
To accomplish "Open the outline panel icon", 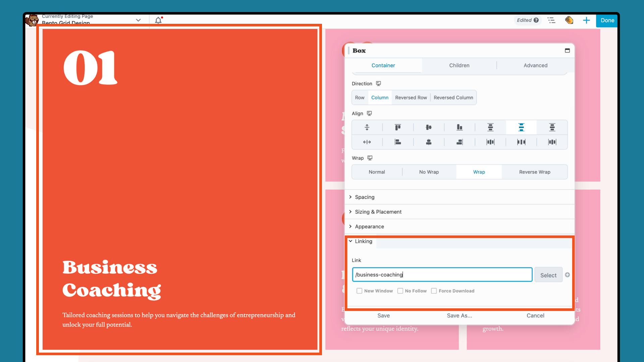I will click(551, 20).
